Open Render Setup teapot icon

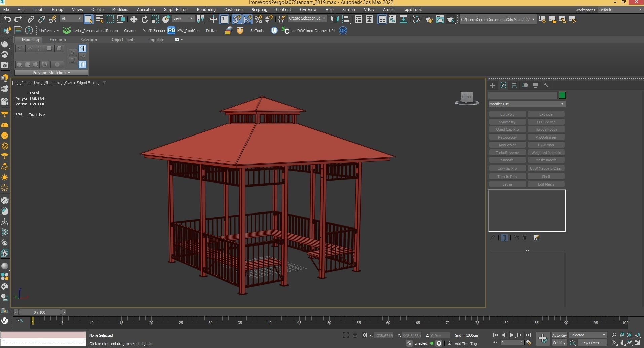429,19
